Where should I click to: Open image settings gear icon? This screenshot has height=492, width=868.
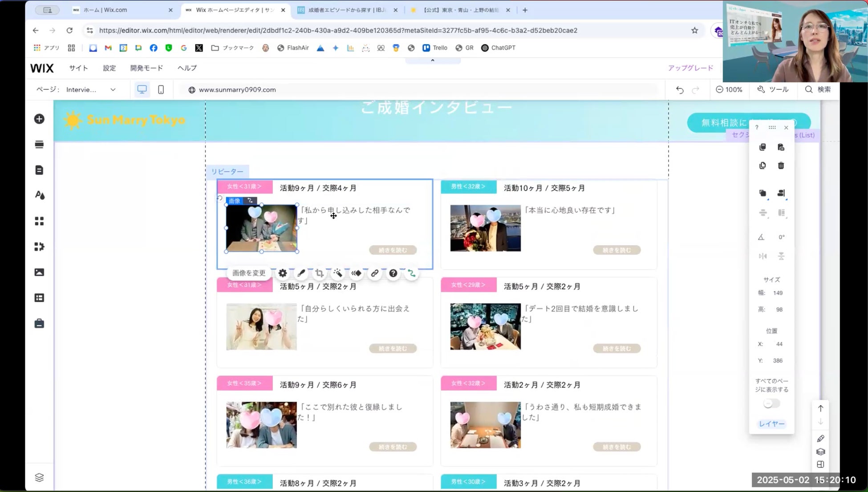[283, 273]
